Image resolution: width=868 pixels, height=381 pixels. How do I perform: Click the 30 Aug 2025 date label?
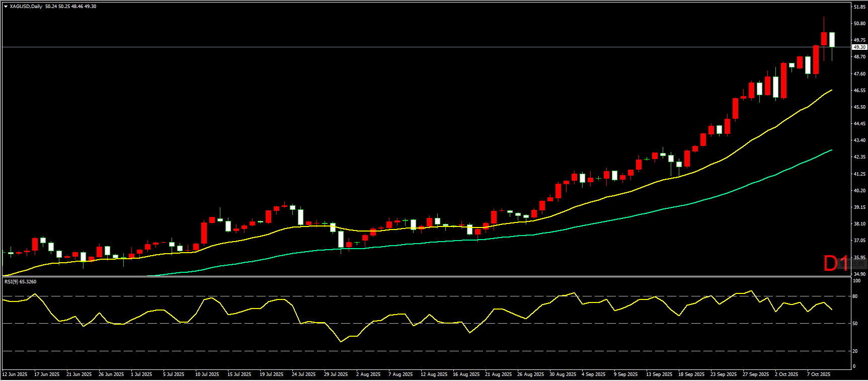tap(563, 374)
